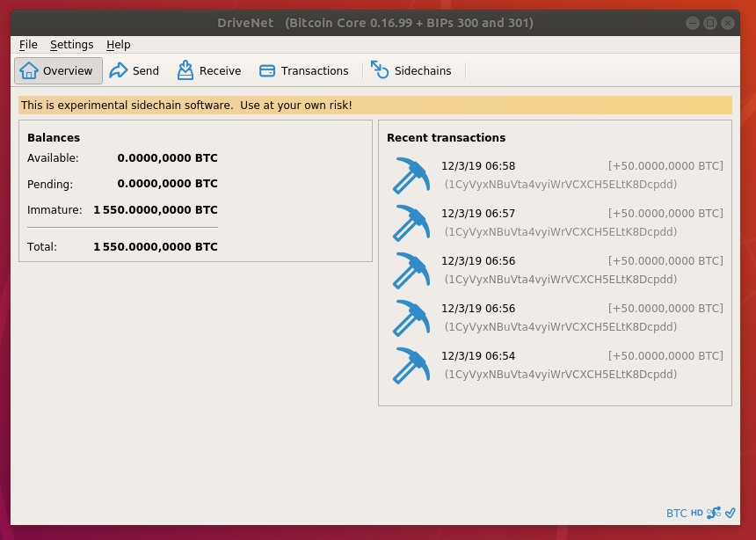Click the Pending label
The width and height of the screenshot is (756, 540).
pyautogui.click(x=50, y=185)
